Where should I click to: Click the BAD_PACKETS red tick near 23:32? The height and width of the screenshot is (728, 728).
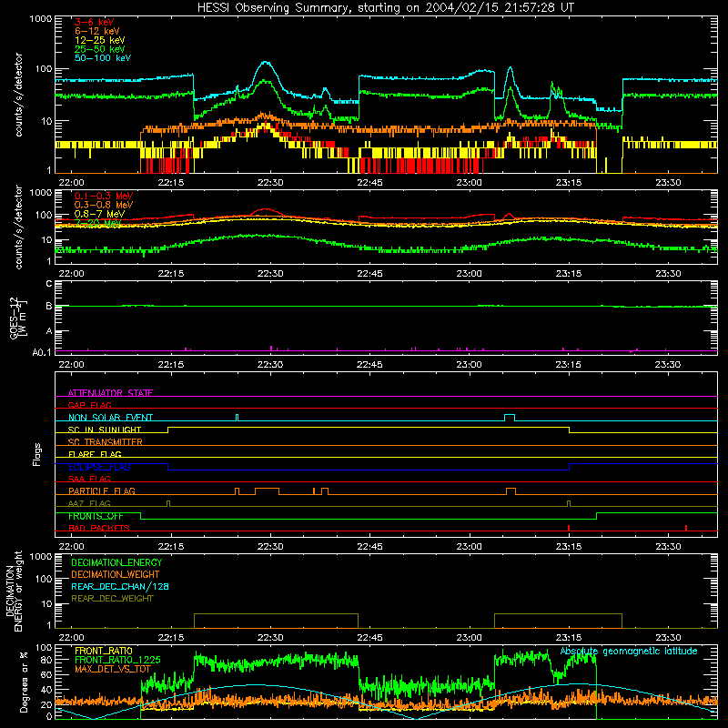[x=686, y=528]
